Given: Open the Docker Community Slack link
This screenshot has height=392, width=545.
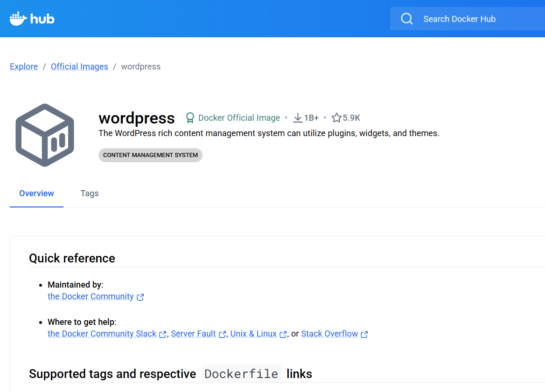Looking at the screenshot, I should 102,333.
